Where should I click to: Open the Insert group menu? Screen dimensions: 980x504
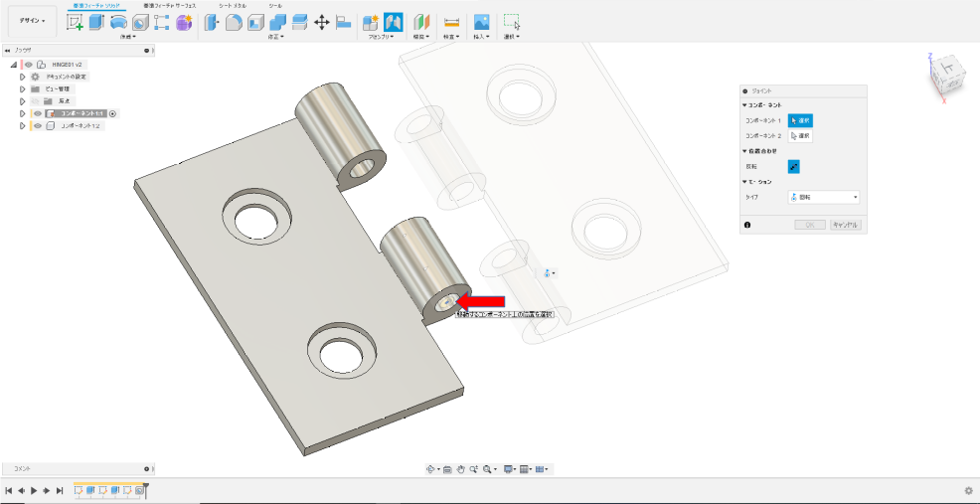tap(481, 37)
